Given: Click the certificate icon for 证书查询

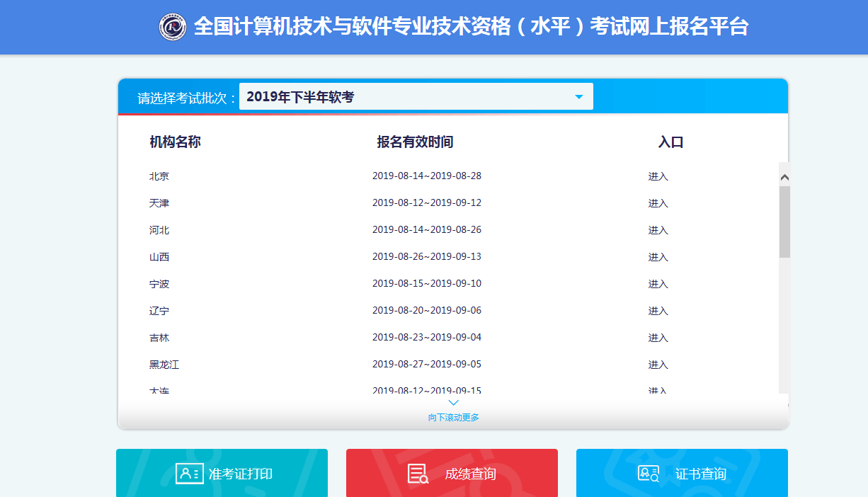Looking at the screenshot, I should pyautogui.click(x=649, y=474).
